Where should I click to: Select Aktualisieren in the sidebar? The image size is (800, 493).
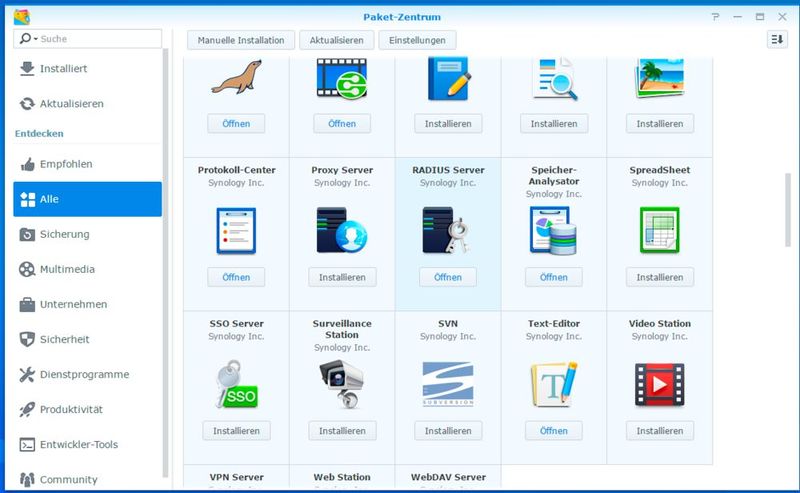pos(87,104)
